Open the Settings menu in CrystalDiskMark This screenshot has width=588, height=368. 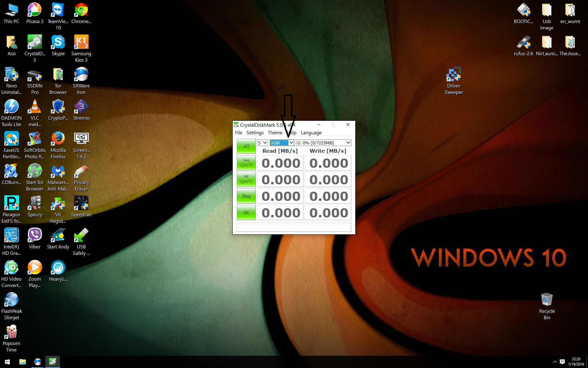pos(255,133)
